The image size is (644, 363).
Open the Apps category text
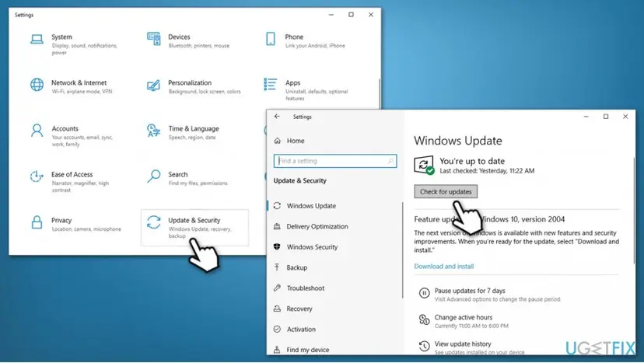tap(293, 82)
